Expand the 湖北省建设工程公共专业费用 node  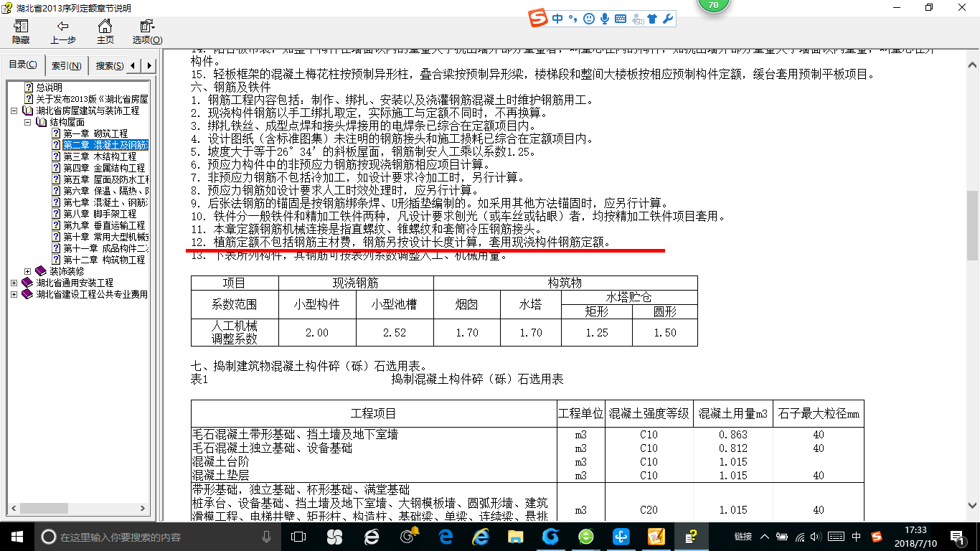point(14,294)
